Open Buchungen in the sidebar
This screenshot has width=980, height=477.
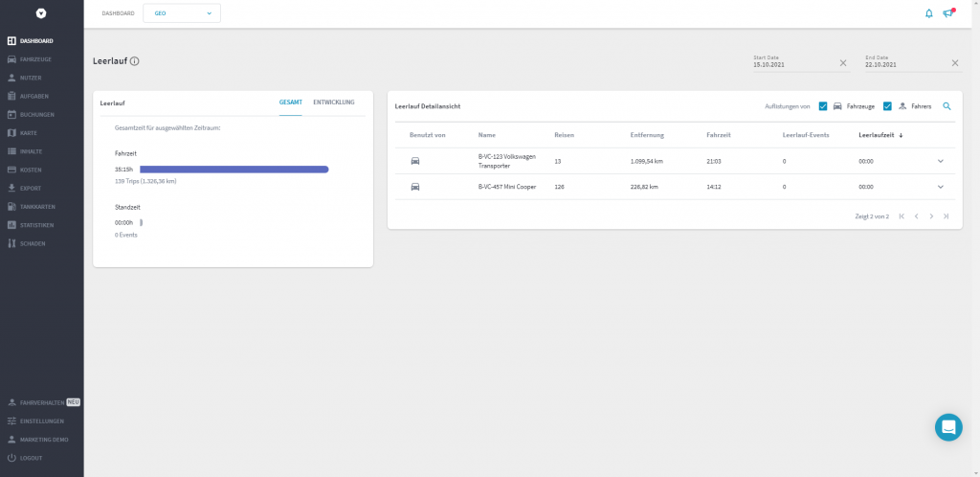click(x=31, y=115)
